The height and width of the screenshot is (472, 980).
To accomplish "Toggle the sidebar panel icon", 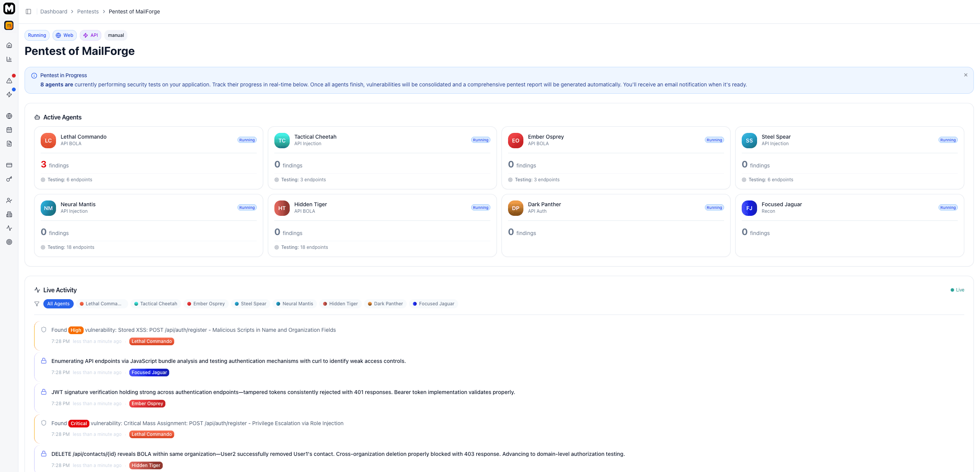I will pos(28,12).
